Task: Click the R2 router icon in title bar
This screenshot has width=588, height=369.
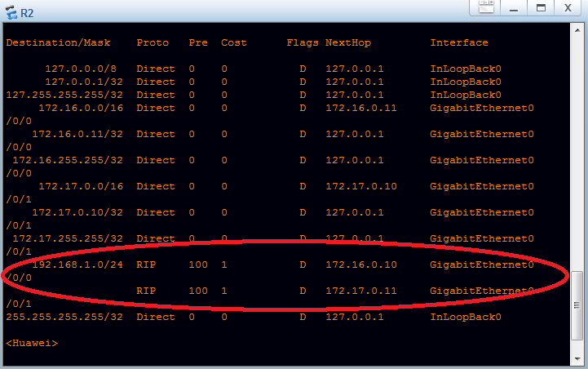Action: click(11, 12)
